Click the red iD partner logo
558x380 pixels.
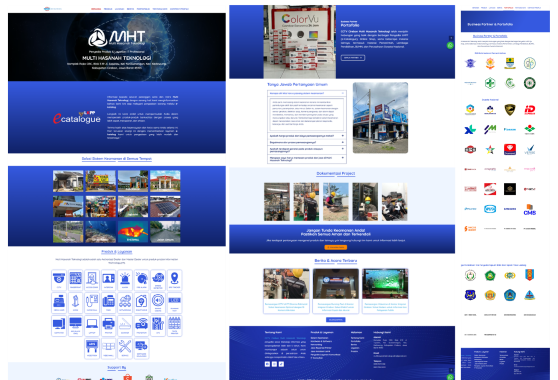point(530,110)
